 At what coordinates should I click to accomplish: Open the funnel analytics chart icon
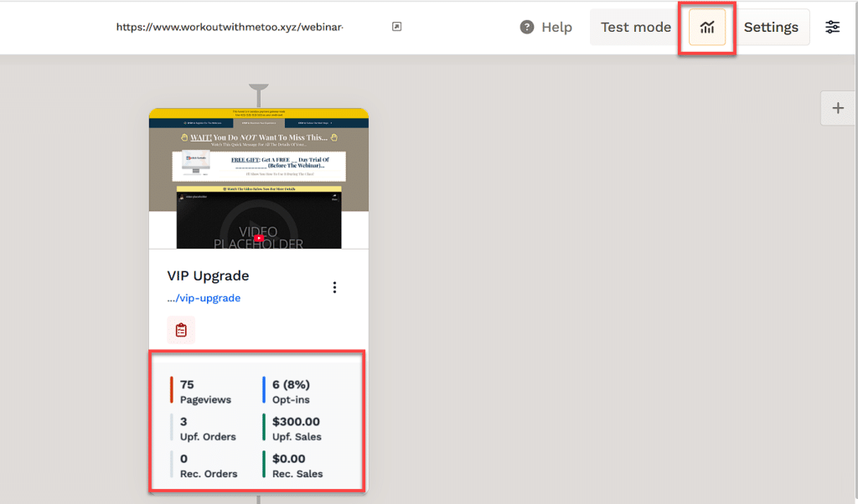[x=706, y=26]
